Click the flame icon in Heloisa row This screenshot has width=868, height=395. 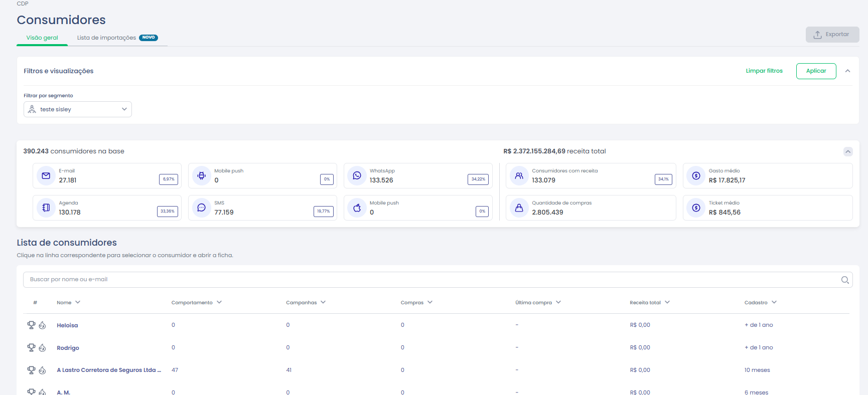point(43,325)
